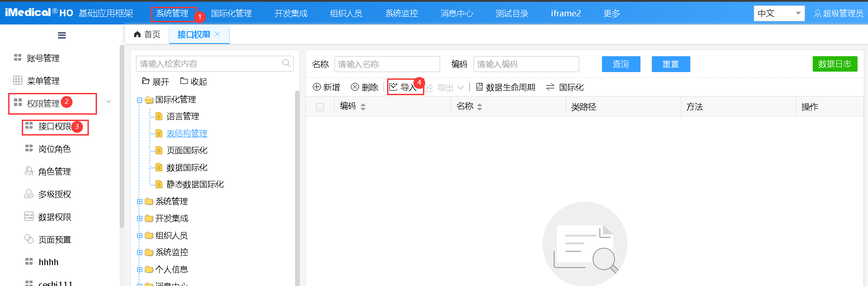
Task: Click the 名称 input field
Action: click(x=387, y=64)
